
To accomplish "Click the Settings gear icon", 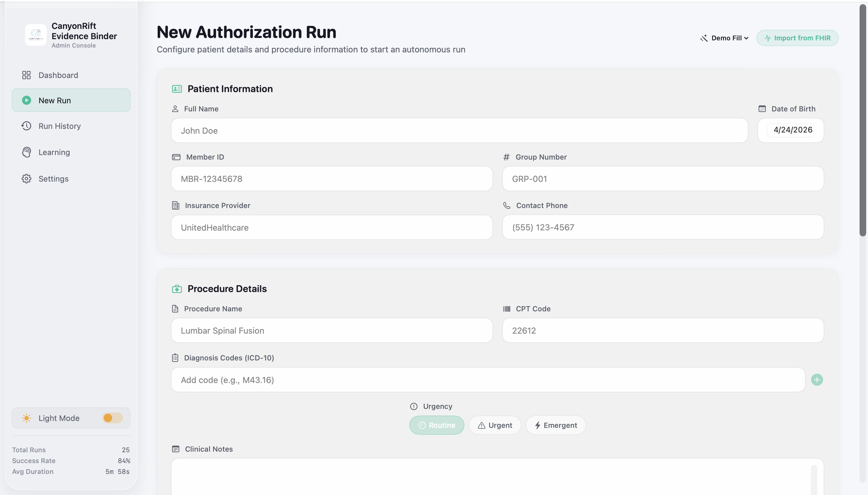I will tap(26, 179).
